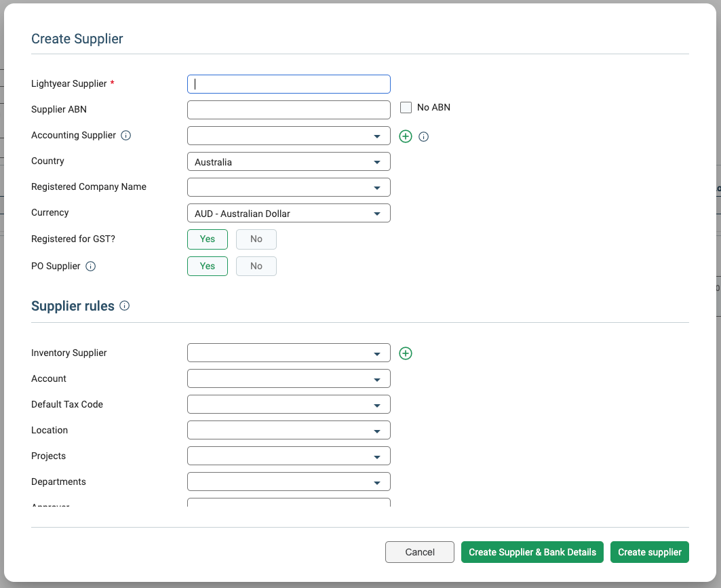The width and height of the screenshot is (721, 588).
Task: Expand the Departments dropdown
Action: tap(289, 482)
